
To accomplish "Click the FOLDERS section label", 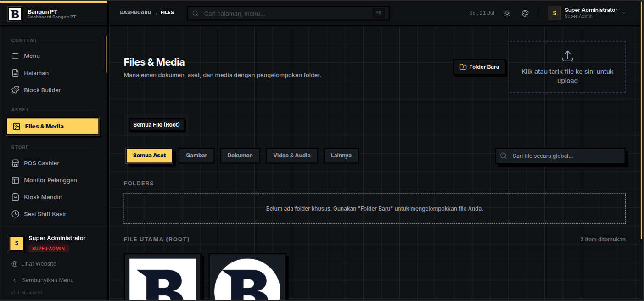I will click(139, 184).
